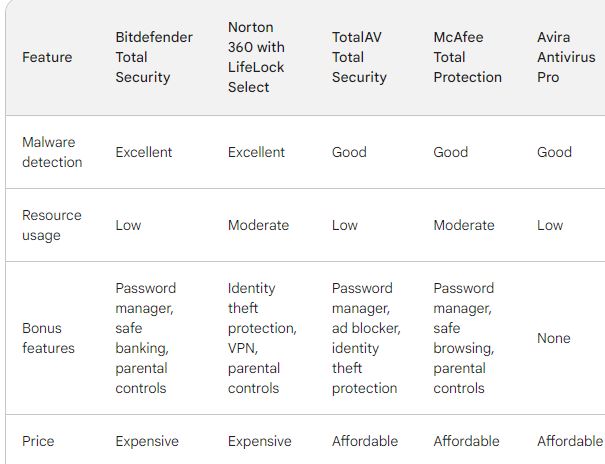Click McAfee's bonus features cell with safe browsing
This screenshot has width=605, height=464.
pos(464,338)
